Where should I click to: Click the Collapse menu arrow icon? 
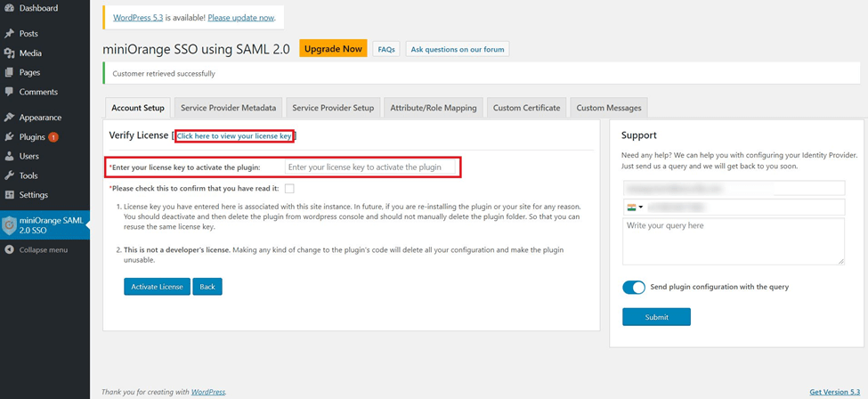(x=10, y=250)
